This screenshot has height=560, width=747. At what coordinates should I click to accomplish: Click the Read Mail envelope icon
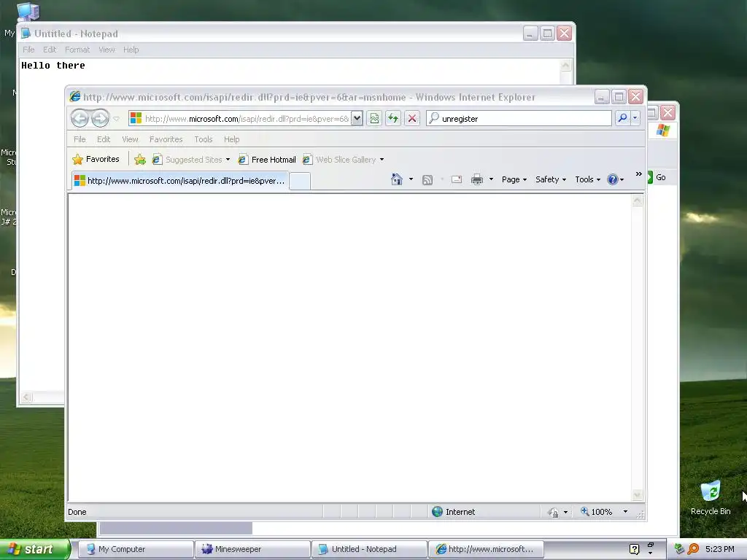tap(457, 179)
